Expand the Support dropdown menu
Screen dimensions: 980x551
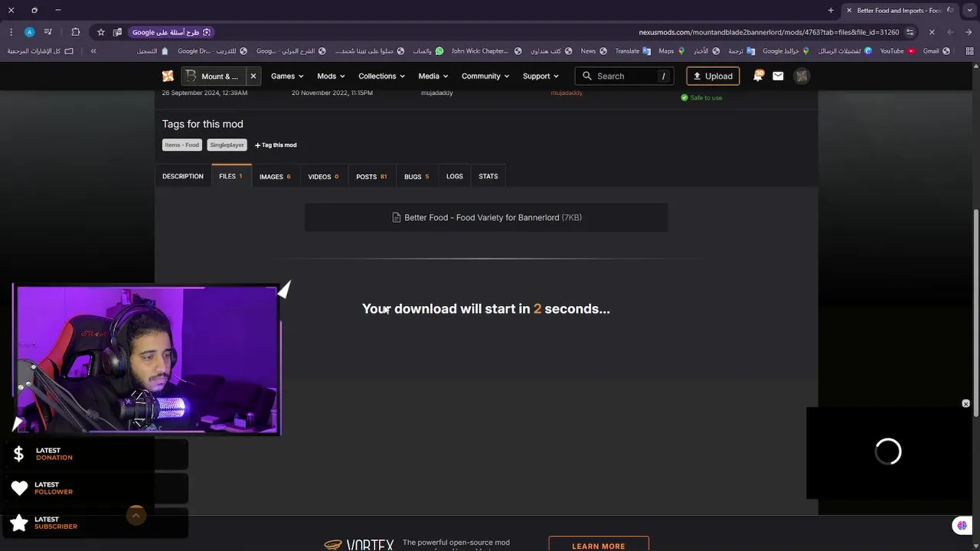click(x=541, y=76)
